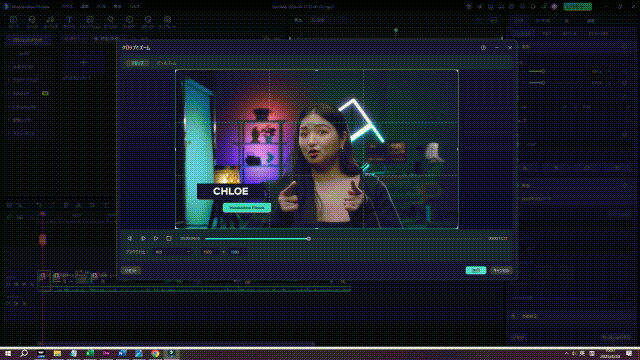Go to the previous frame in crop preview
Image resolution: width=640 pixels, height=360 pixels.
129,238
